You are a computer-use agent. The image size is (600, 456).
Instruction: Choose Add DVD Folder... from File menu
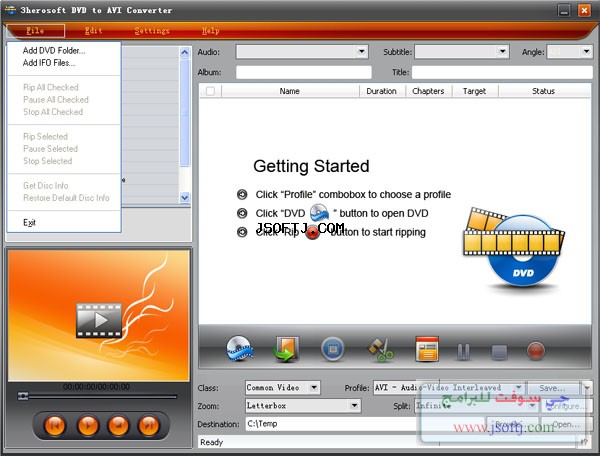[54, 50]
